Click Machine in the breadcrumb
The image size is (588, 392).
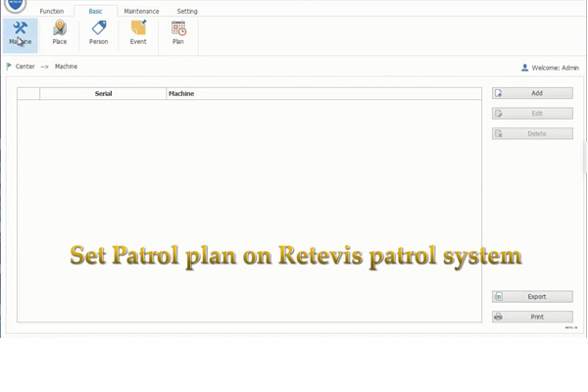point(66,67)
